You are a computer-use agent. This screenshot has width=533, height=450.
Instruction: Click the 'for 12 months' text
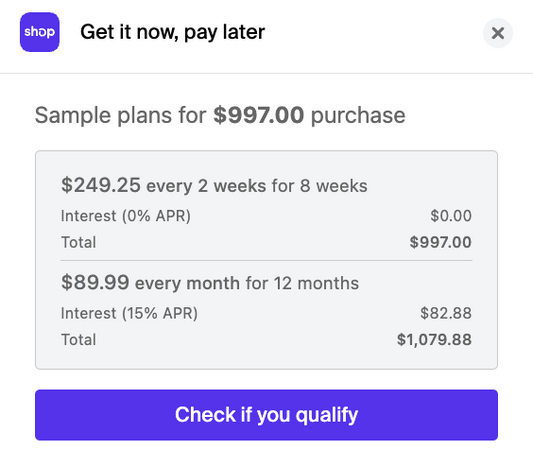(302, 283)
